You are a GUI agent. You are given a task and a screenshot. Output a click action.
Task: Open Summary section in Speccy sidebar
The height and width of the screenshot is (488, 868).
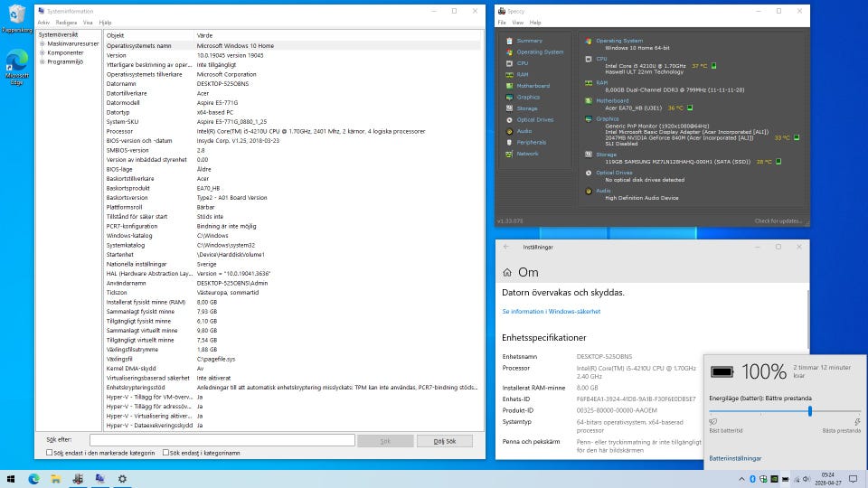[529, 41]
